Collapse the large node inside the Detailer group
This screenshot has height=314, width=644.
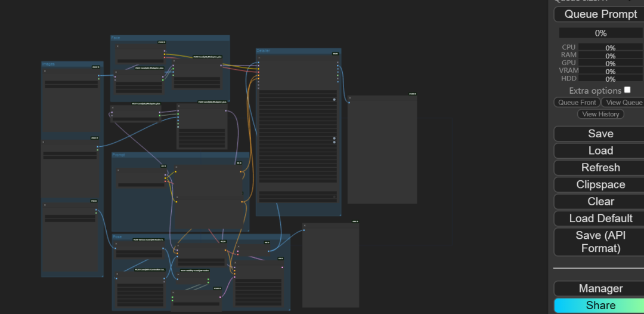tap(259, 57)
